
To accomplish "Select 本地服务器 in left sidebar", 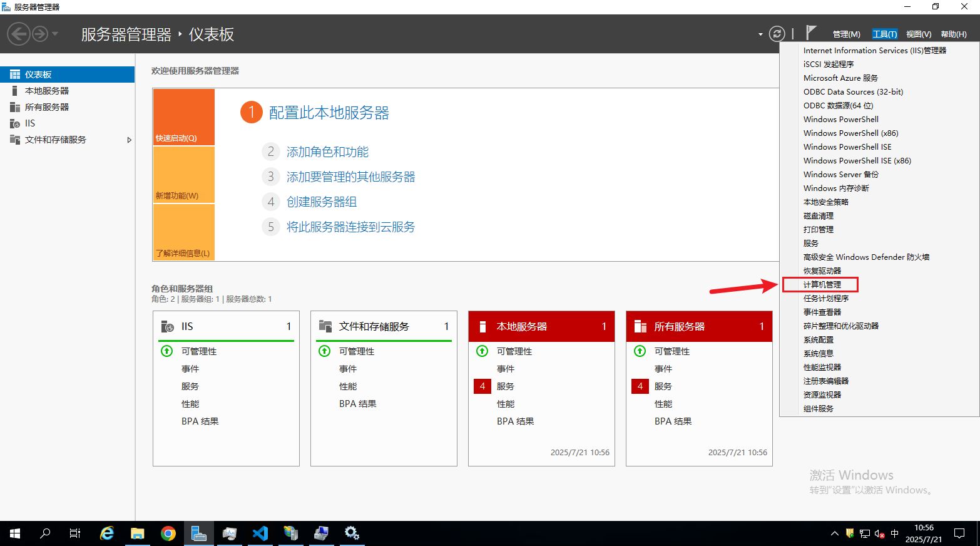I will pos(47,91).
